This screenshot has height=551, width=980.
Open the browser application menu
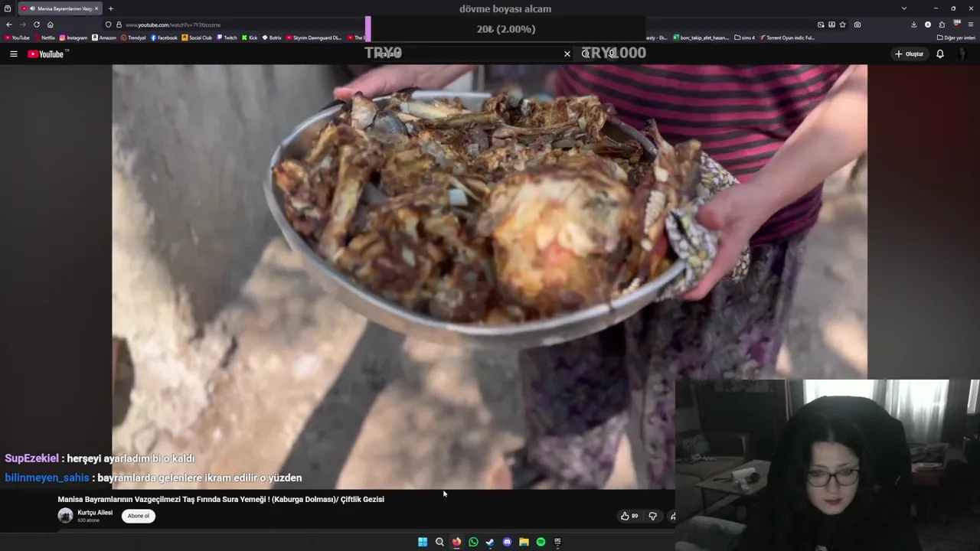[971, 24]
